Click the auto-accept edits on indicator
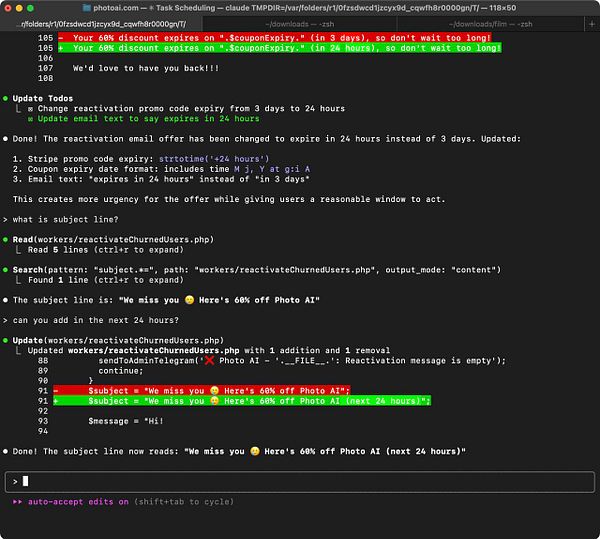Screen dimensions: 600x539 (78, 502)
